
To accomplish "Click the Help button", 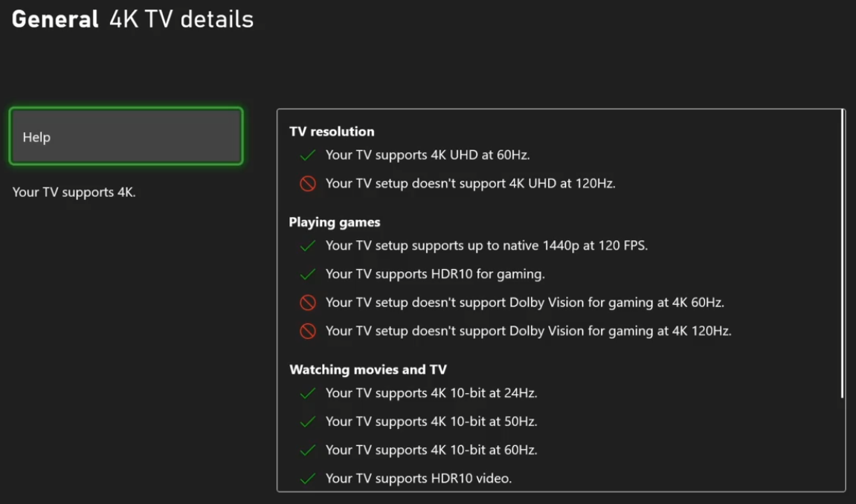I will point(126,137).
